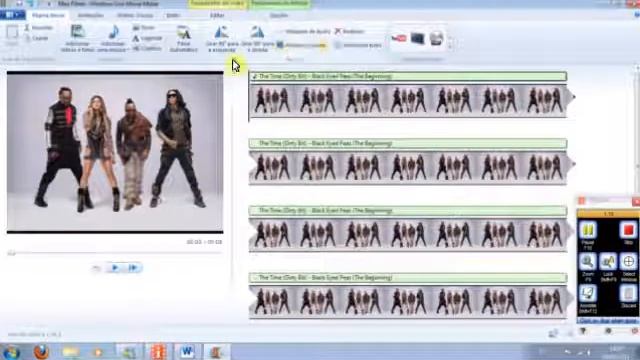Close the recorder panel window
Screen dimensions: 640x360
pos(636,201)
